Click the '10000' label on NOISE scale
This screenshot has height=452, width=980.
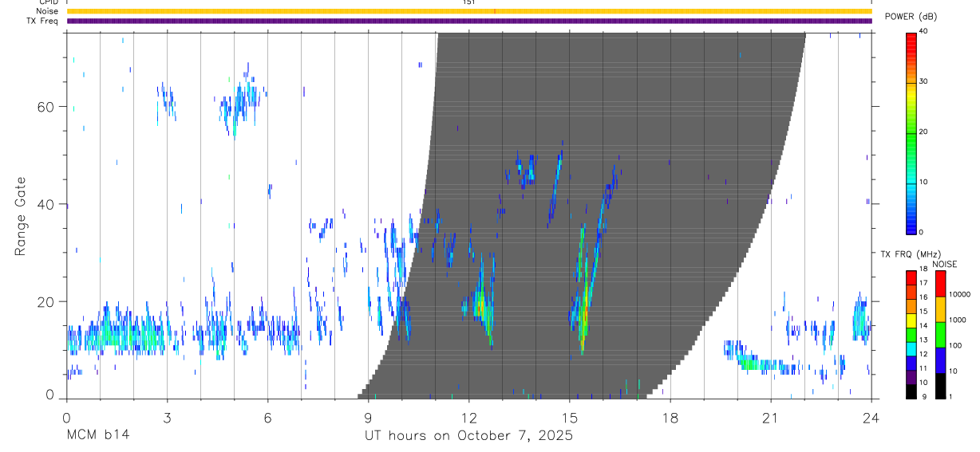[x=959, y=294]
